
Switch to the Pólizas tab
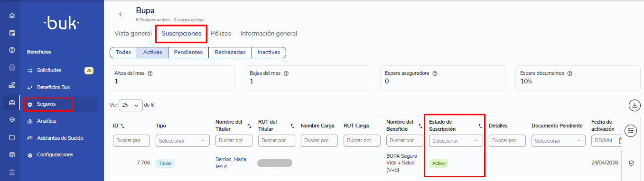(x=221, y=33)
